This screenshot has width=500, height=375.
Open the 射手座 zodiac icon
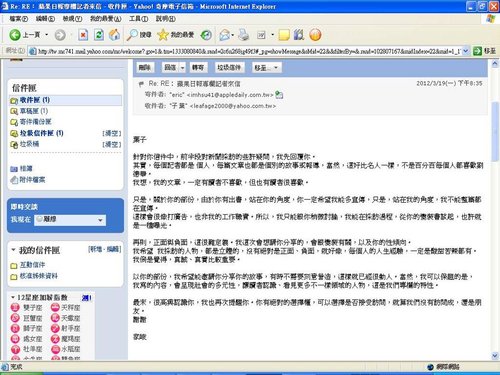click(x=55, y=328)
